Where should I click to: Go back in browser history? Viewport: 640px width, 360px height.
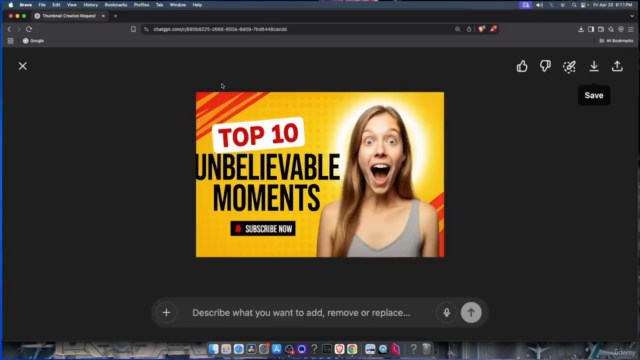(9, 29)
